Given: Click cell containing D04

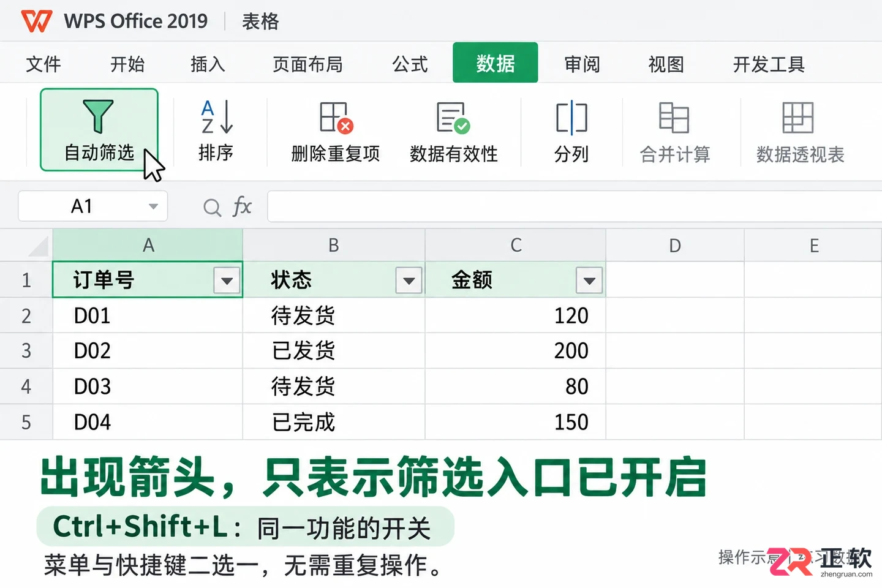Looking at the screenshot, I should (x=148, y=422).
